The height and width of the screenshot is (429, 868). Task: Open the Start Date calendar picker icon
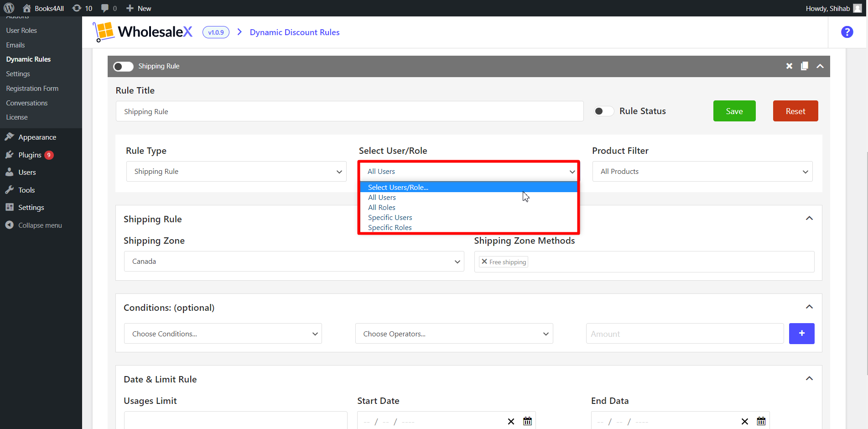pyautogui.click(x=527, y=421)
